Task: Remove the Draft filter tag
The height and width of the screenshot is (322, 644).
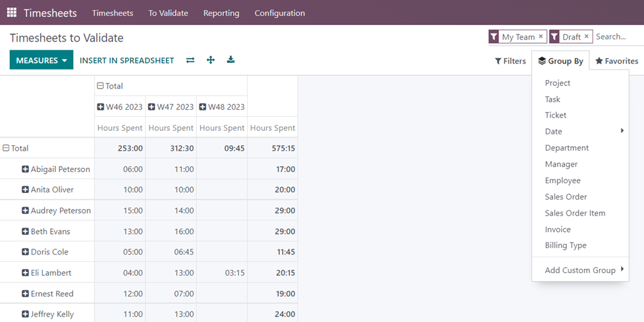Action: [x=587, y=37]
